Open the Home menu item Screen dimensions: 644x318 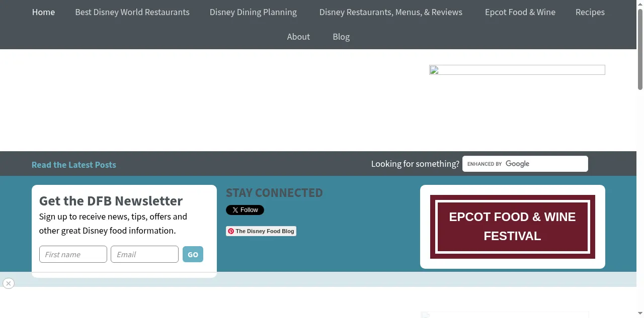43,12
